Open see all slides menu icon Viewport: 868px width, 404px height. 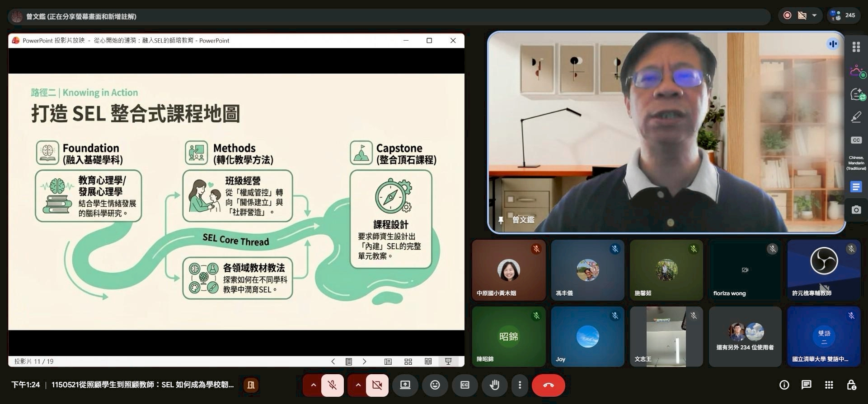coord(349,362)
